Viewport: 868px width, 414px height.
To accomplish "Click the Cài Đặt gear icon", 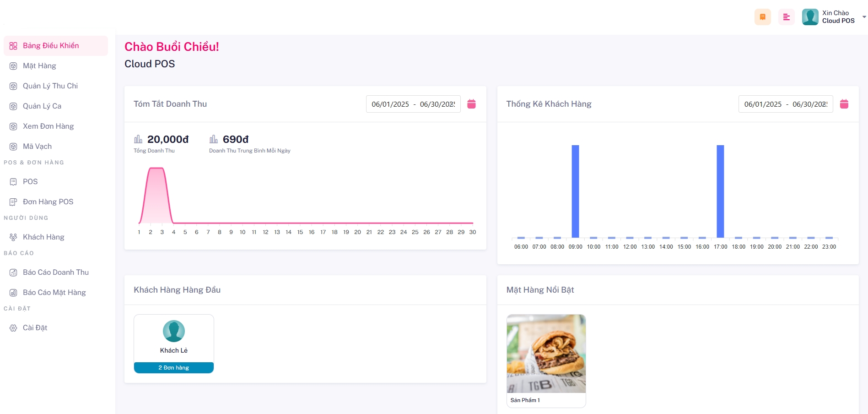I will click(x=13, y=328).
